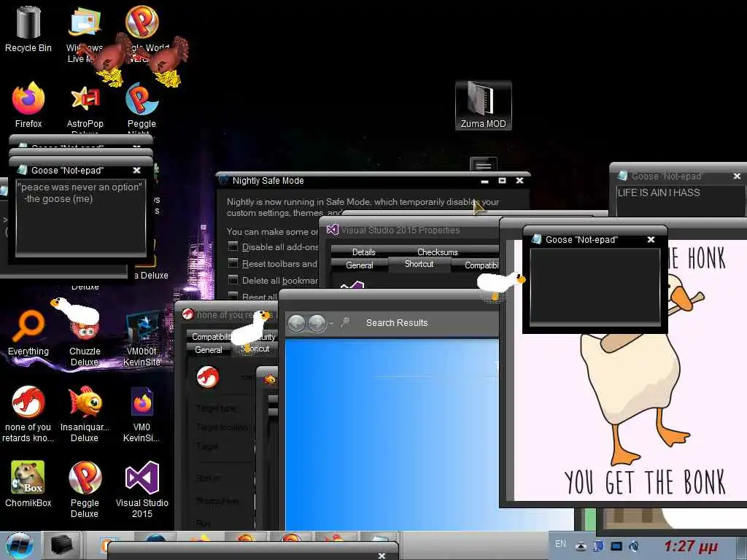Screen dimensions: 747x560
Task: Click the LIFE IS AIN I HASS text area
Action: [681, 200]
